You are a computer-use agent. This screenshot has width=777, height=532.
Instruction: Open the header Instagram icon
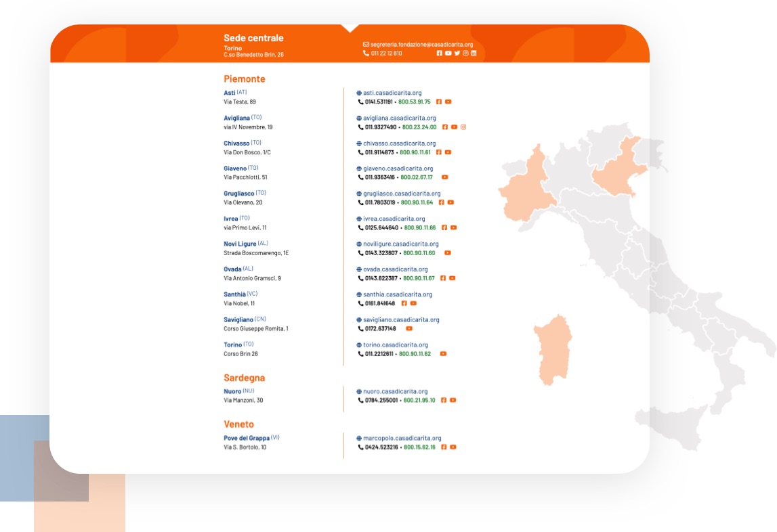click(465, 53)
